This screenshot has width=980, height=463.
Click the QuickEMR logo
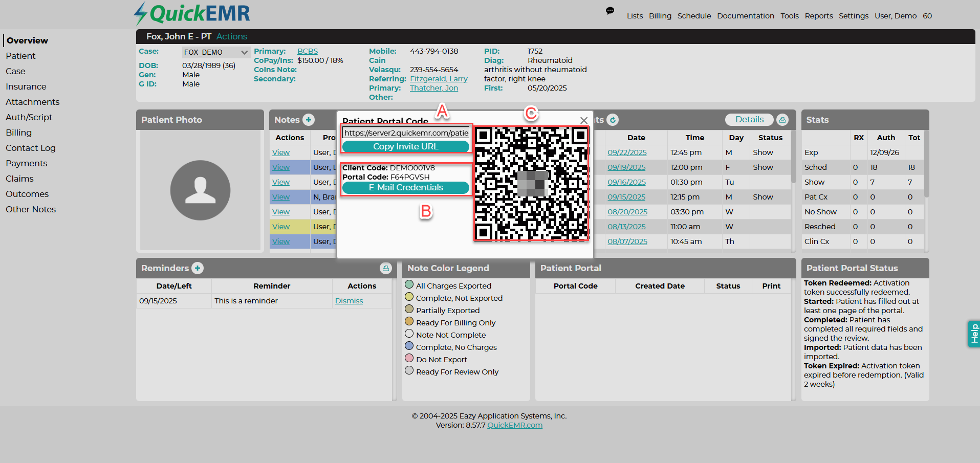click(192, 14)
